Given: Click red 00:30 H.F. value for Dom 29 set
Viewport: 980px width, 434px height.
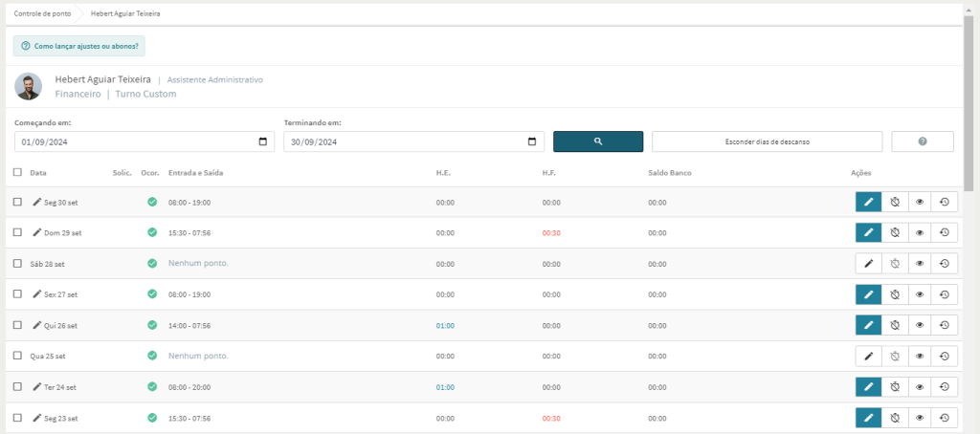Looking at the screenshot, I should pyautogui.click(x=551, y=233).
